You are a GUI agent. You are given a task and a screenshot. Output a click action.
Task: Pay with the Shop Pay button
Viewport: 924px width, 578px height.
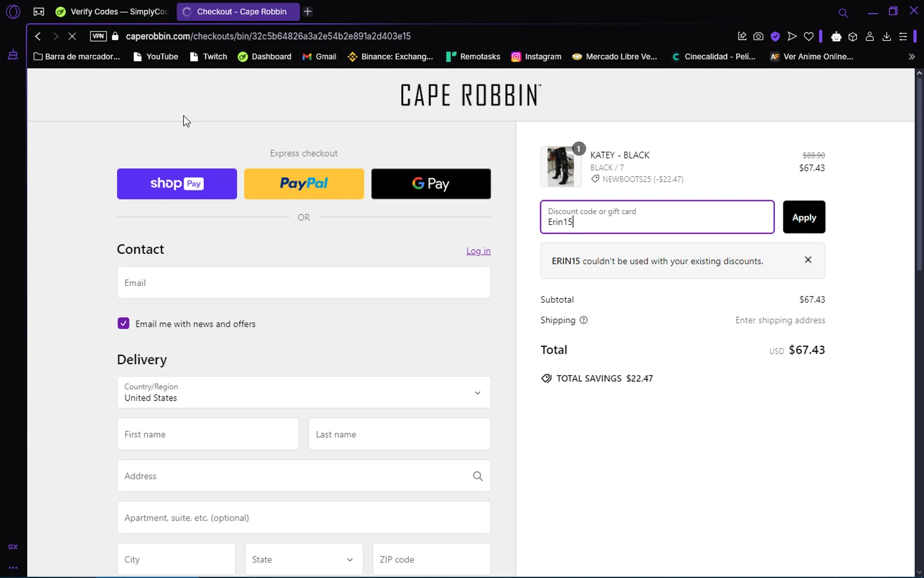pos(177,184)
